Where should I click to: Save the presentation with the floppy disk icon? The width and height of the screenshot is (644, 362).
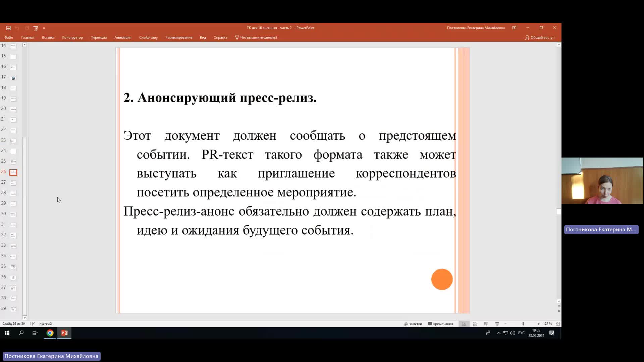[x=8, y=28]
